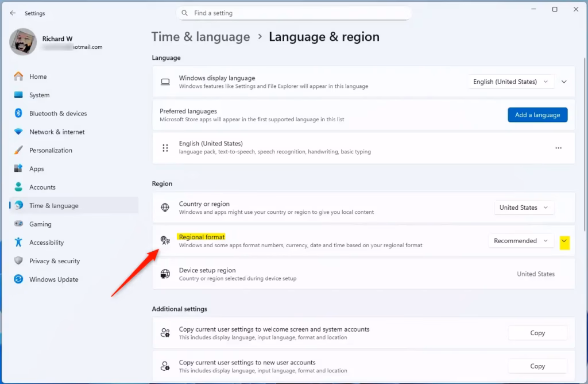This screenshot has width=588, height=384.
Task: Click the Find a setting search box
Action: pyautogui.click(x=293, y=13)
